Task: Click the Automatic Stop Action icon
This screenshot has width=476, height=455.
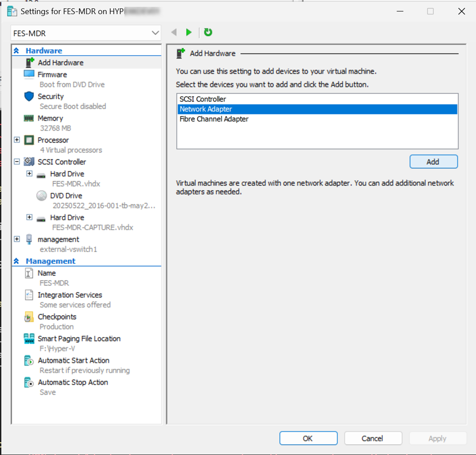Action: point(29,382)
